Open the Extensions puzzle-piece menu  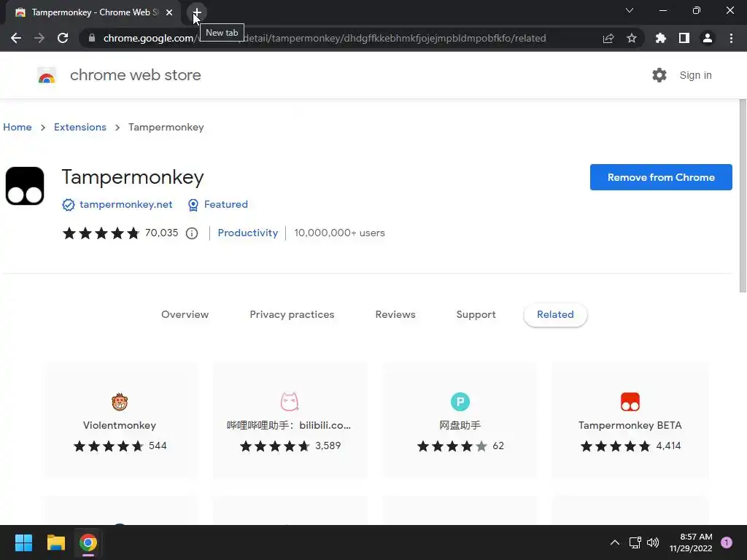(660, 38)
